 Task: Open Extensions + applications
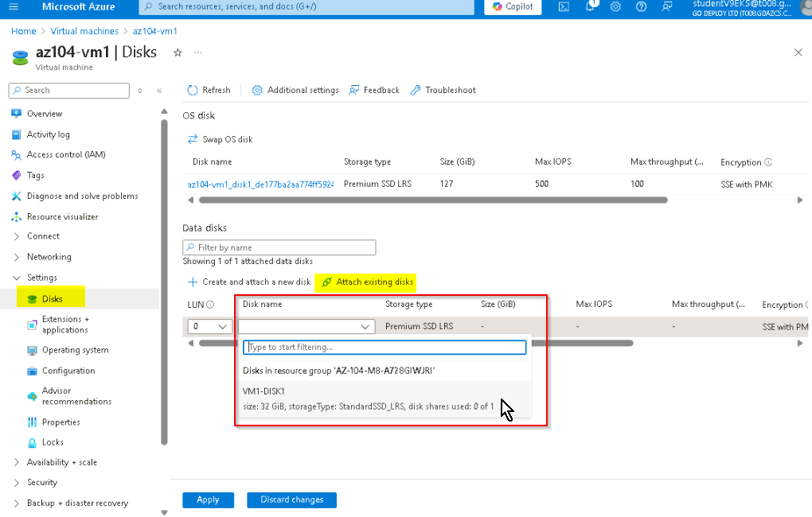[x=64, y=325]
